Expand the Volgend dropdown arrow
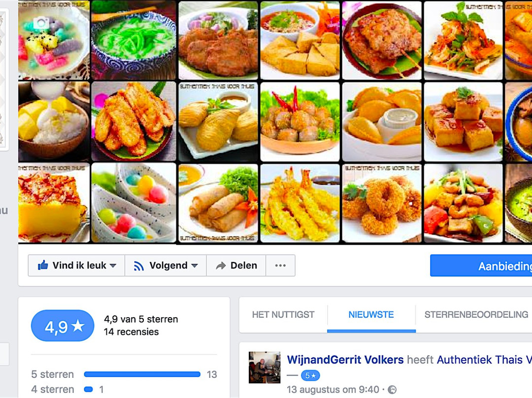This screenshot has width=532, height=398. [x=195, y=265]
